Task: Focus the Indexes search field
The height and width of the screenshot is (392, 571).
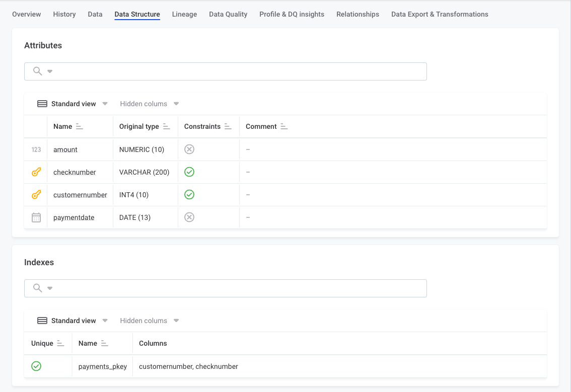Action: pyautogui.click(x=226, y=288)
